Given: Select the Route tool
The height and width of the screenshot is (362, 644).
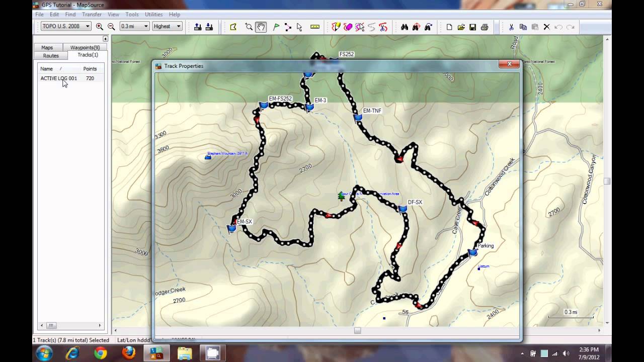Looking at the screenshot, I should (x=288, y=27).
